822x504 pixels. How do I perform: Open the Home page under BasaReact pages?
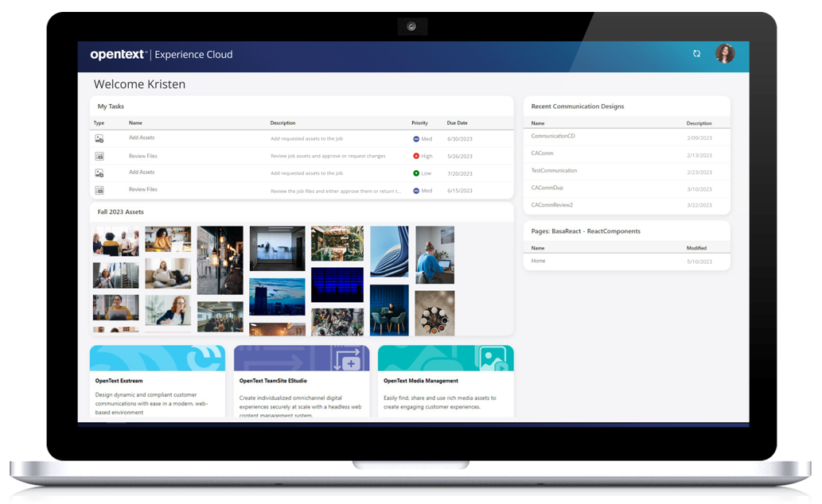(x=538, y=261)
